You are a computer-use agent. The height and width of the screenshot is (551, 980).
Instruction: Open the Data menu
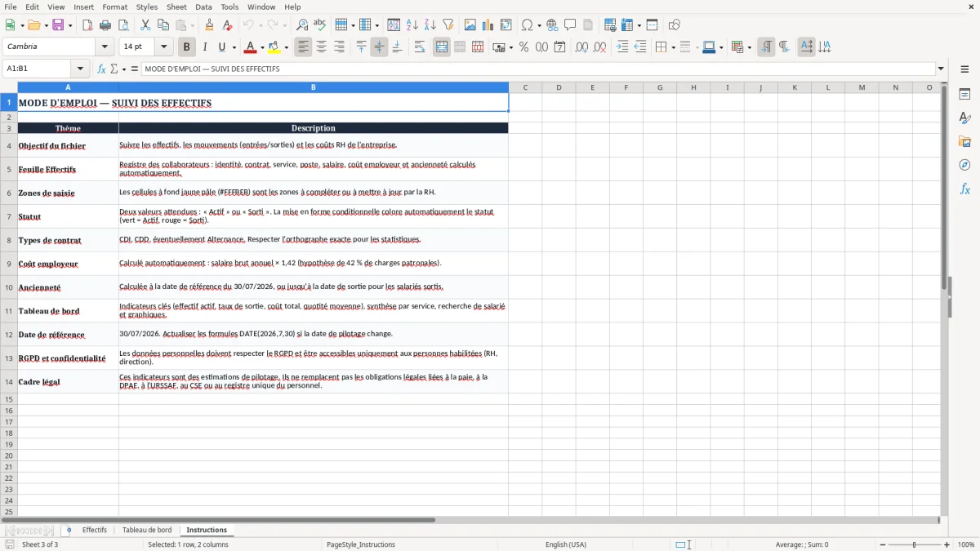tap(203, 7)
